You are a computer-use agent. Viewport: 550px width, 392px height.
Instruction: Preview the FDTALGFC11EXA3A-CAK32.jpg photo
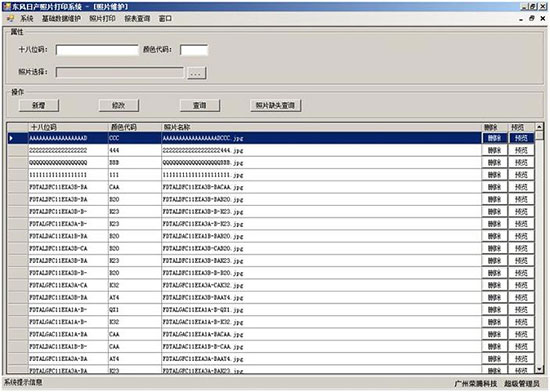pyautogui.click(x=521, y=285)
